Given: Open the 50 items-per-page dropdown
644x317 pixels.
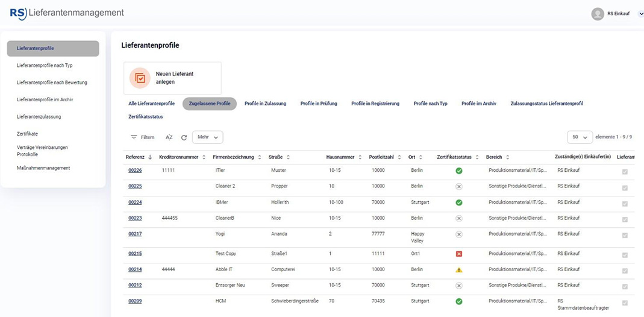Looking at the screenshot, I should pos(580,137).
